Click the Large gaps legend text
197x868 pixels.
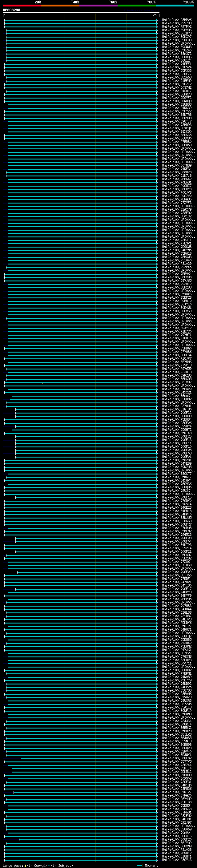point(38,865)
